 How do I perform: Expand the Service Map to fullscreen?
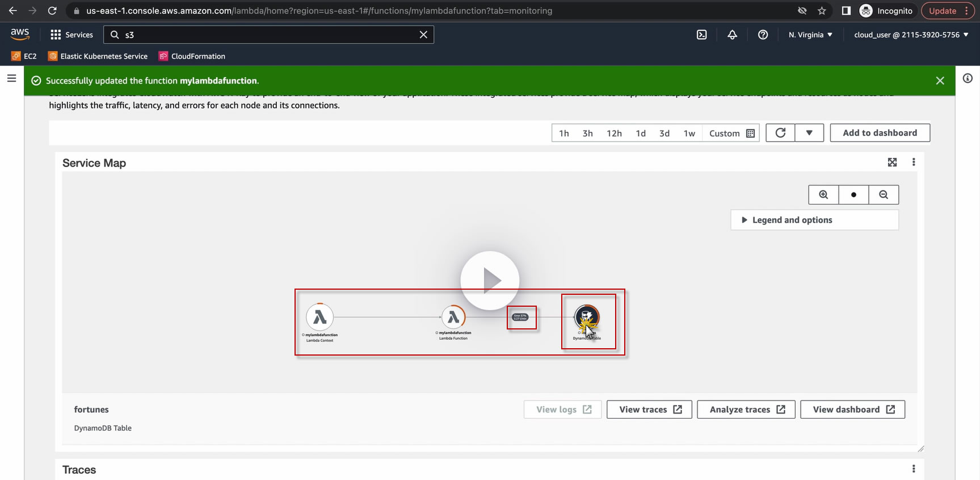tap(893, 162)
